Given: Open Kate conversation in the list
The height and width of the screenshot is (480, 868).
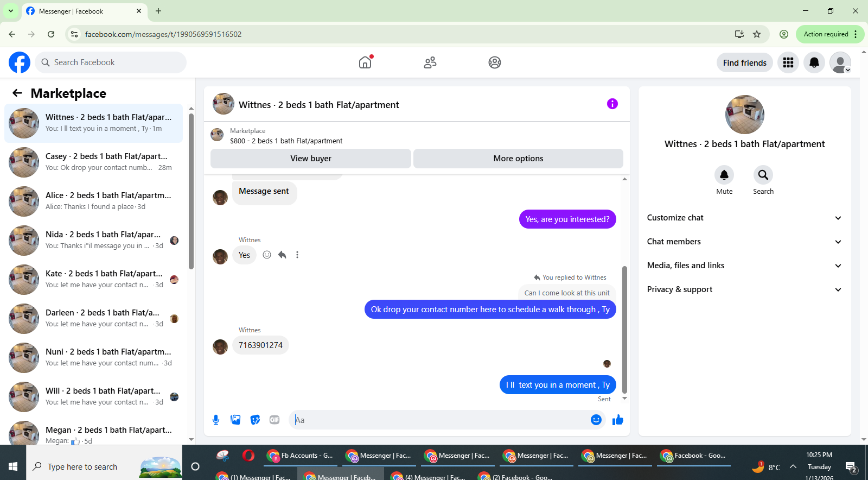Looking at the screenshot, I should [x=94, y=280].
